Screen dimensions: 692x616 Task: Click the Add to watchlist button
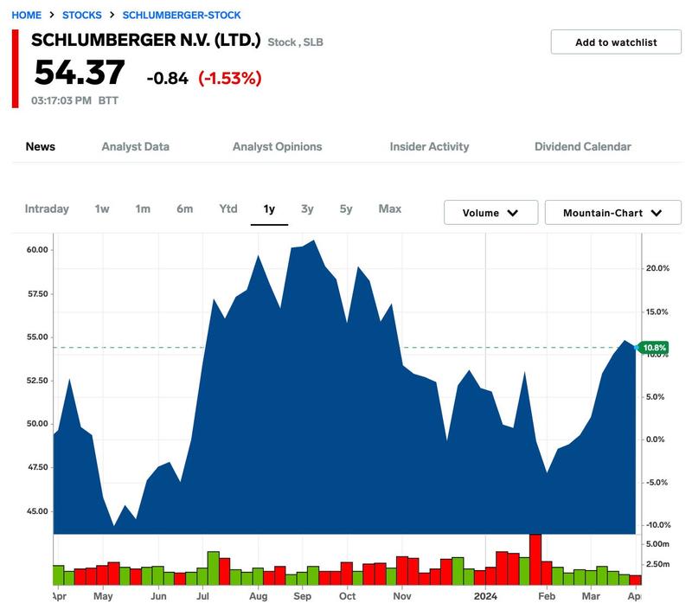click(616, 42)
